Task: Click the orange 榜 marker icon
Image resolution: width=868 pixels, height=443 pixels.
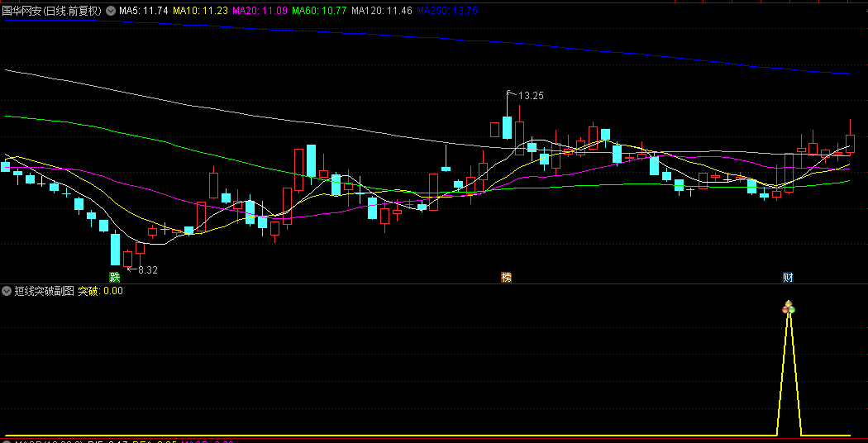Action: pos(507,277)
